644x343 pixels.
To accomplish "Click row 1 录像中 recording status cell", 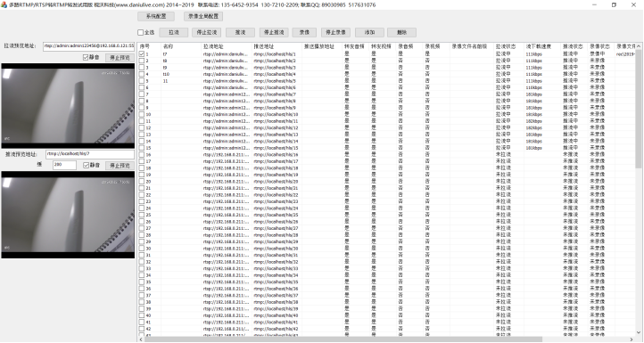I will [x=598, y=54].
